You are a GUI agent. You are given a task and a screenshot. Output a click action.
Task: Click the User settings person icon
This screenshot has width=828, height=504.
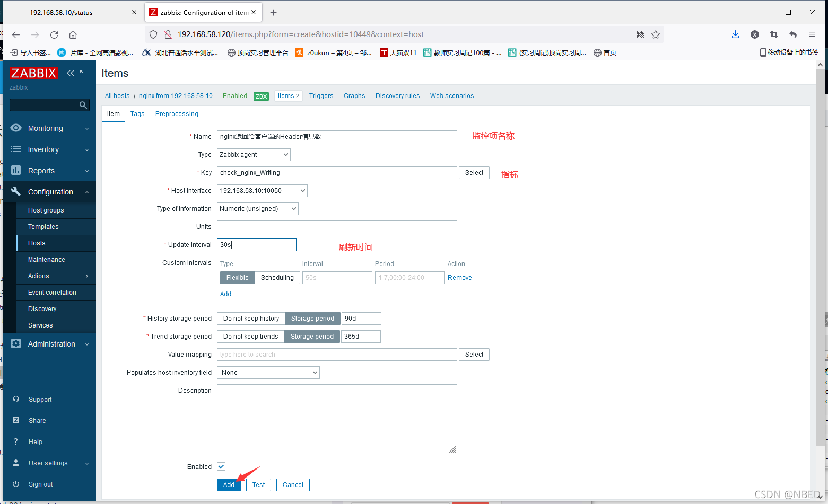16,463
